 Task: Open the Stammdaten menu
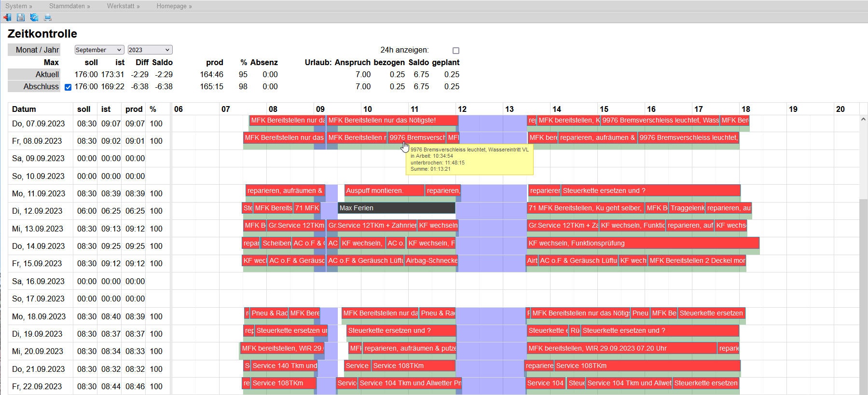(69, 6)
